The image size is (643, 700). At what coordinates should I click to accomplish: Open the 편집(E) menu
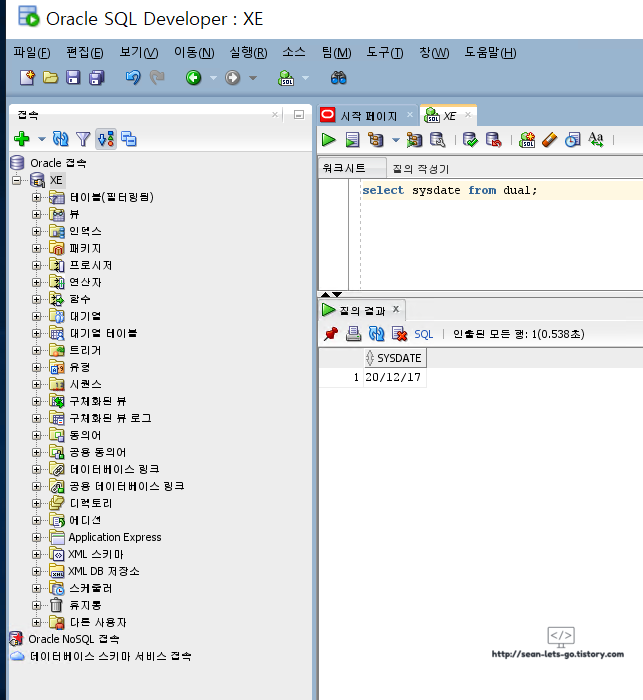point(84,53)
